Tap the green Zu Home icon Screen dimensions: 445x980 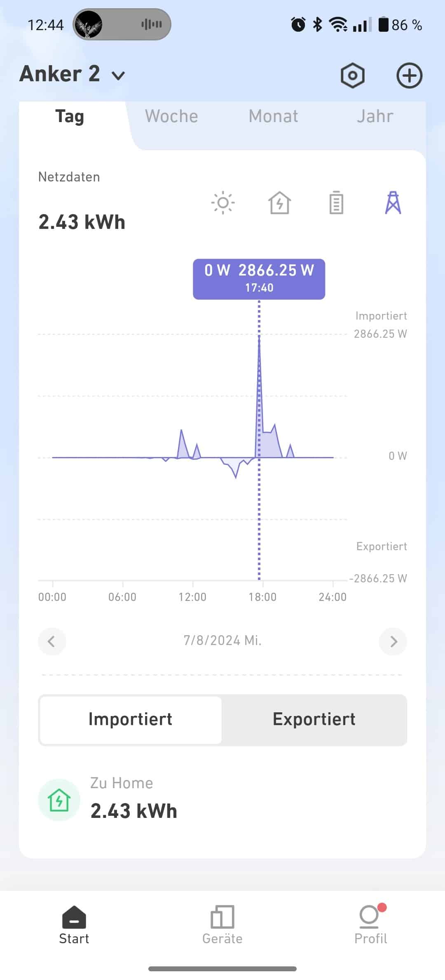point(59,800)
